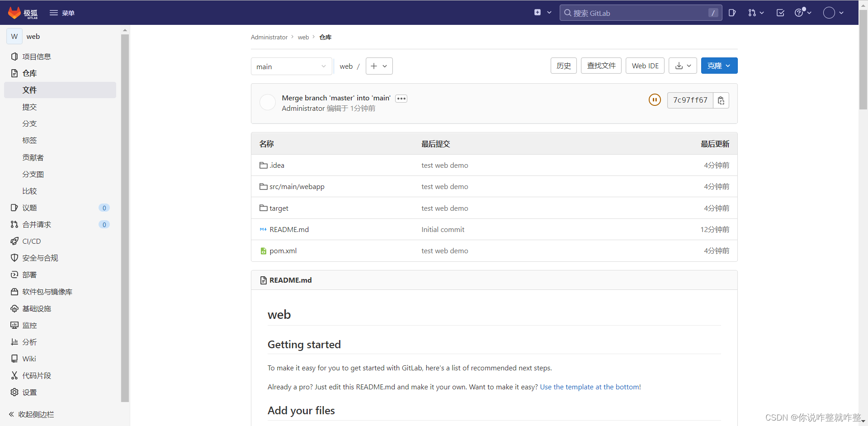
Task: Open 部署 deployments item
Action: pos(60,275)
